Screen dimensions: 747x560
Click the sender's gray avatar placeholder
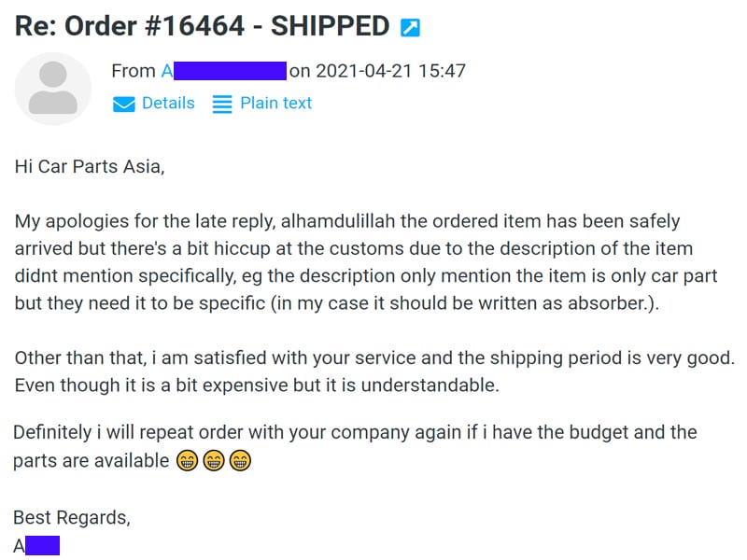[x=53, y=89]
